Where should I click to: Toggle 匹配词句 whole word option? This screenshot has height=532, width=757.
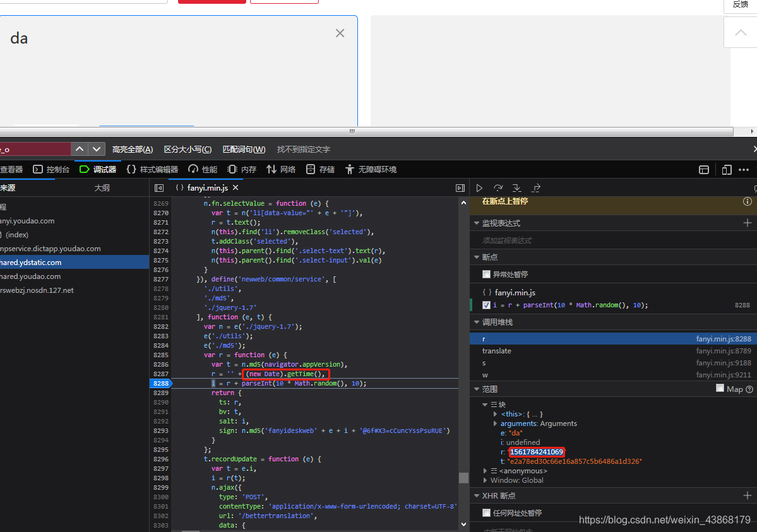click(x=244, y=150)
